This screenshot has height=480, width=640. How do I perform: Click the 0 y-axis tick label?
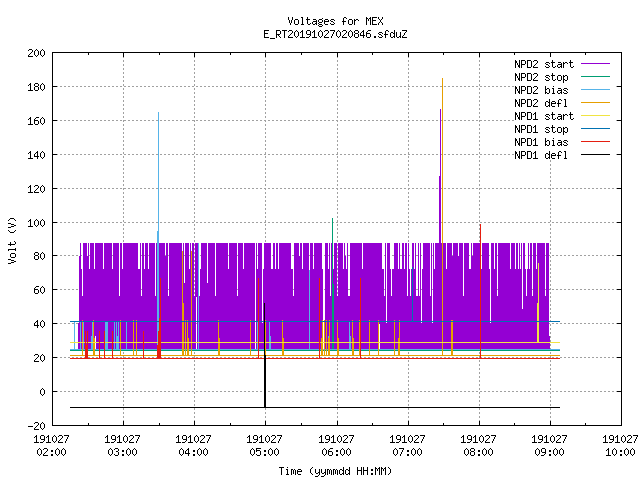pyautogui.click(x=42, y=392)
